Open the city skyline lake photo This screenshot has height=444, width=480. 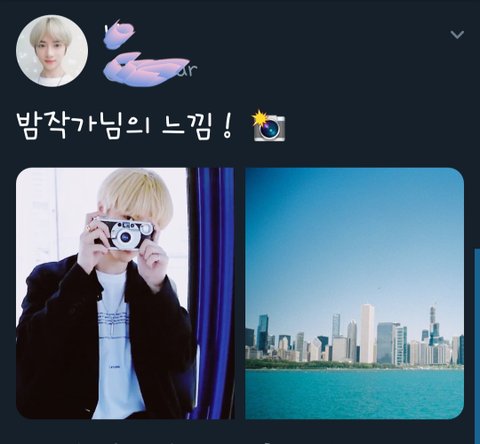(355, 293)
